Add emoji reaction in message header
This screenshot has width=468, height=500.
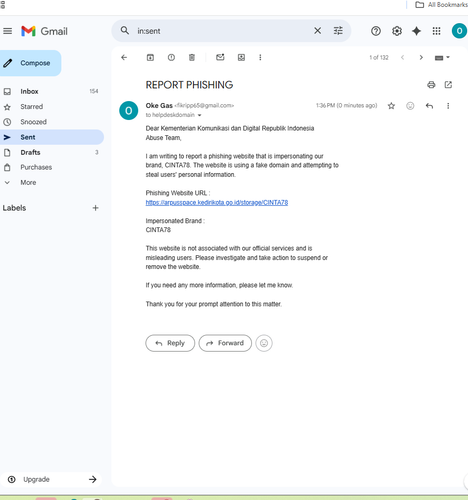click(x=410, y=106)
